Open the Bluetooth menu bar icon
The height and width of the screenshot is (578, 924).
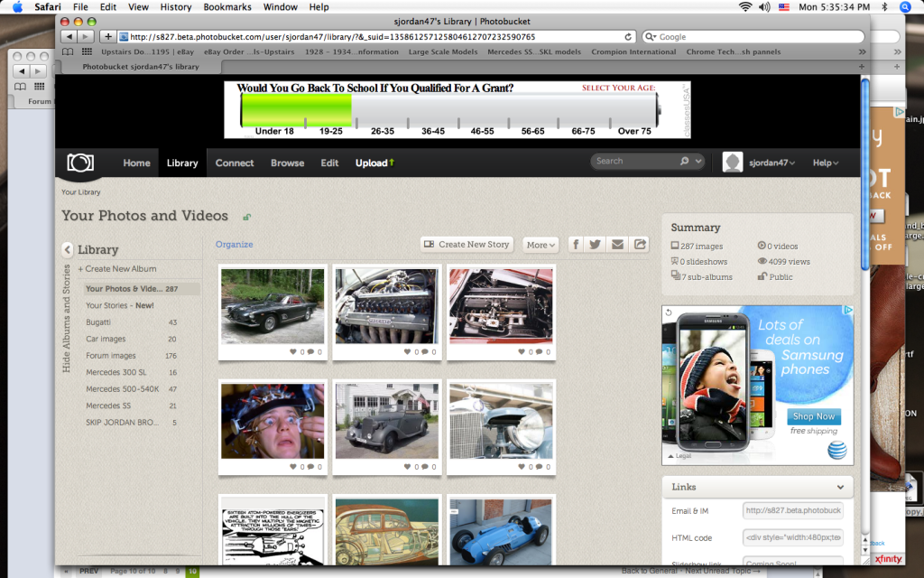pos(884,7)
